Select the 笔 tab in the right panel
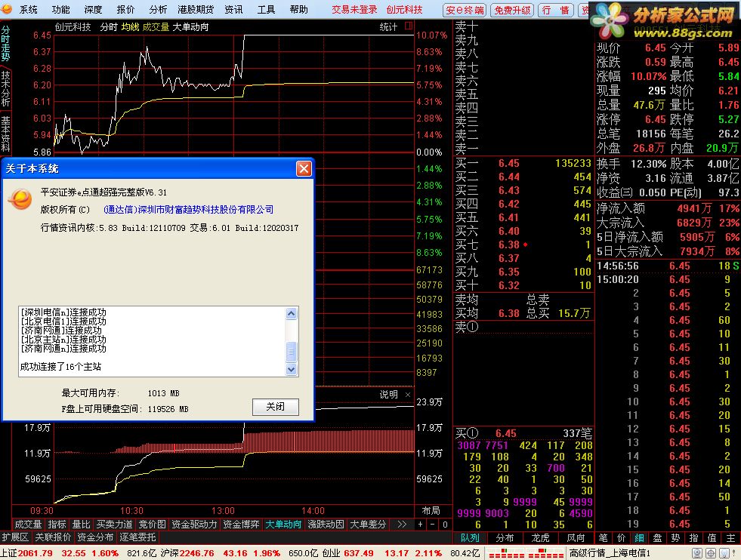Screen dimensions: 741x560 click(x=603, y=538)
